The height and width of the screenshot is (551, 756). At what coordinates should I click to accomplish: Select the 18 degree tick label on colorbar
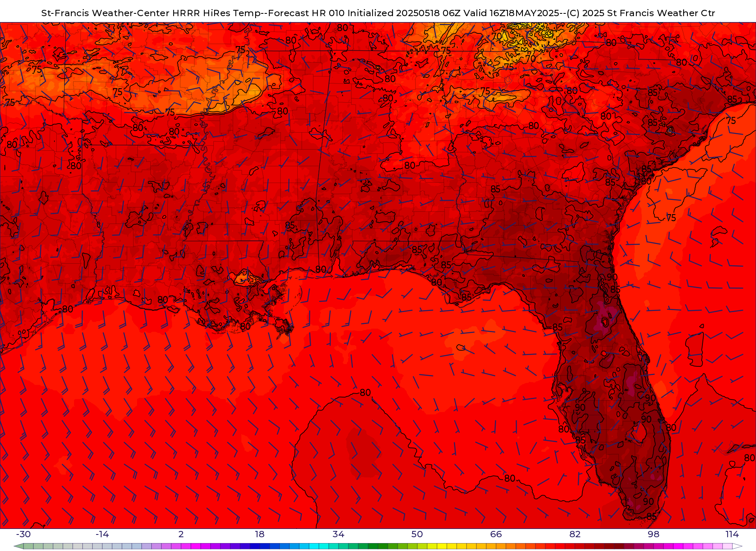259,534
